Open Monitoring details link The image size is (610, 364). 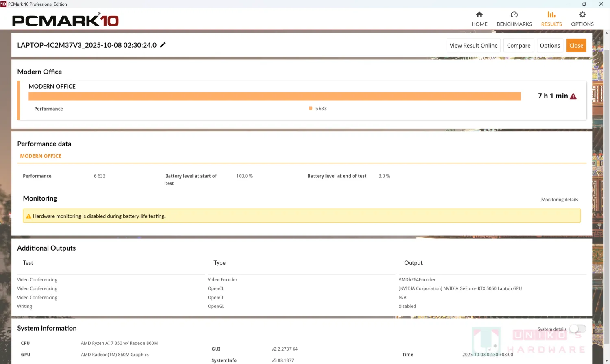559,200
